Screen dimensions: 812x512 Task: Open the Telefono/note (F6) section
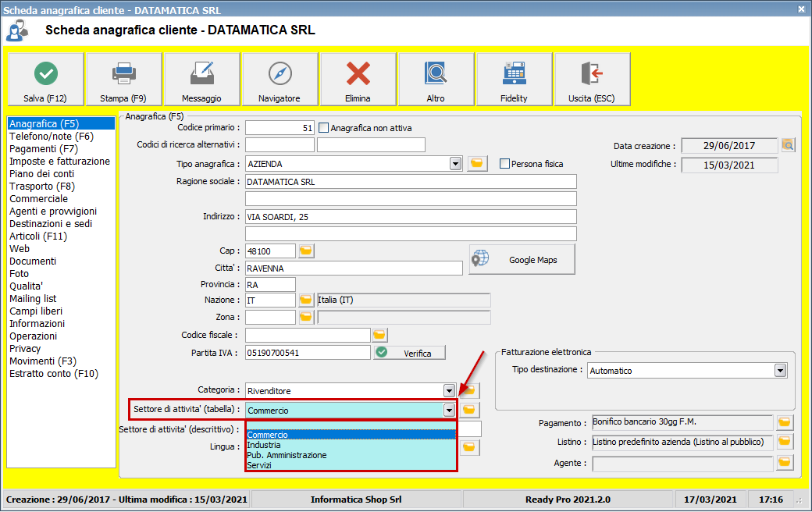(x=61, y=137)
